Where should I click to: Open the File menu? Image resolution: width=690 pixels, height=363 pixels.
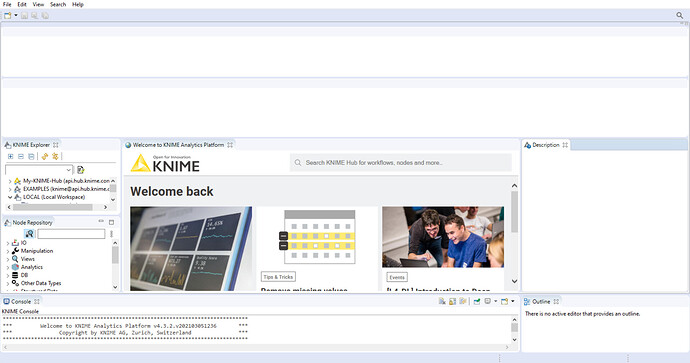tap(7, 4)
